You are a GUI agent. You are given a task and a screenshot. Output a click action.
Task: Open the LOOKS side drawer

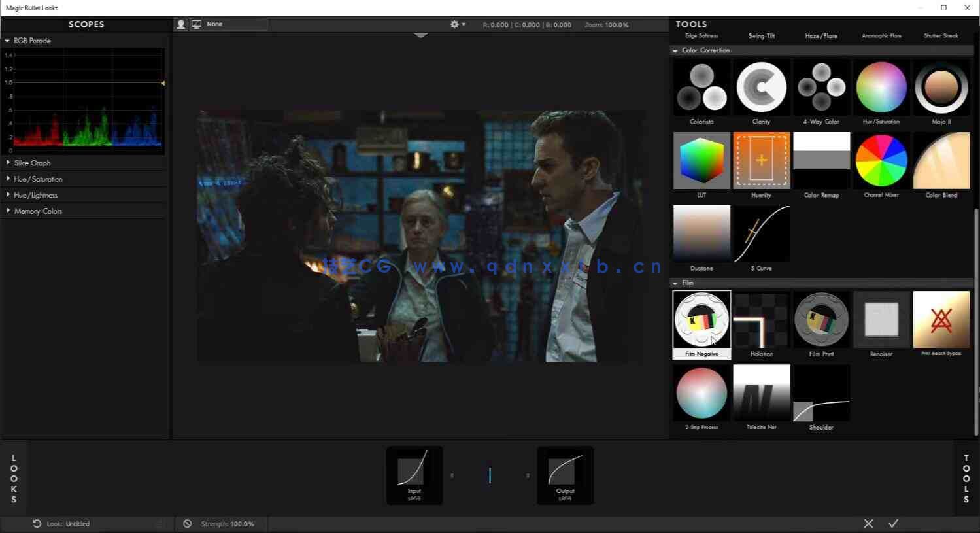(x=14, y=479)
